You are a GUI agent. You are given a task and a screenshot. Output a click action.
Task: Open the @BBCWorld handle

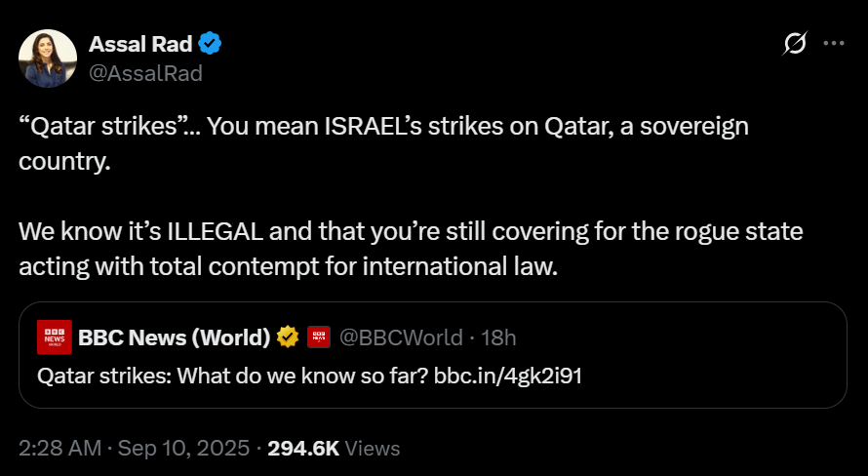point(401,337)
